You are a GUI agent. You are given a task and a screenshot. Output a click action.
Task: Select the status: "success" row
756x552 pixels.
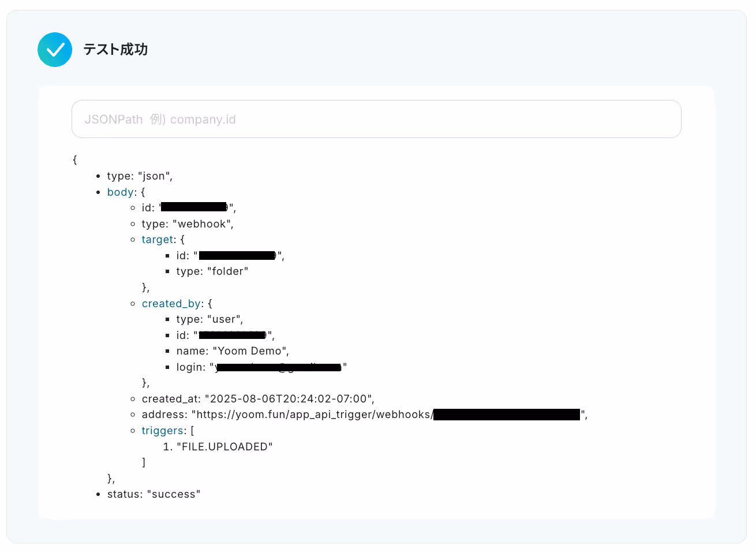point(154,494)
